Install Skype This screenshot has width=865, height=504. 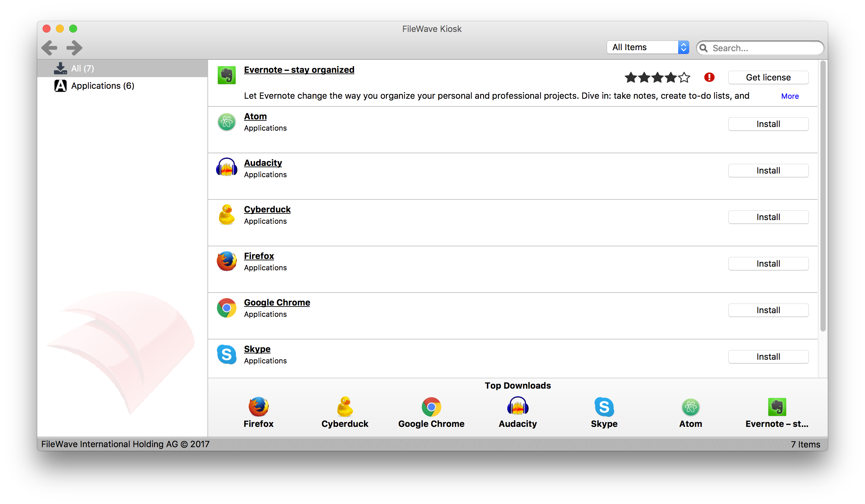click(768, 357)
